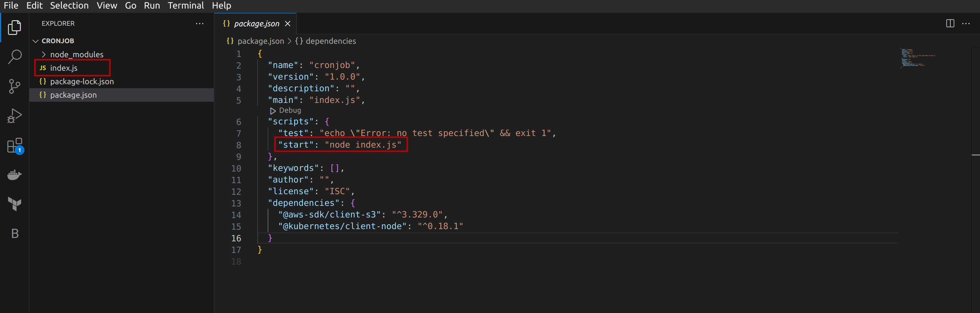Open editor more actions ellipsis menu
980x313 pixels.
[x=966, y=24]
